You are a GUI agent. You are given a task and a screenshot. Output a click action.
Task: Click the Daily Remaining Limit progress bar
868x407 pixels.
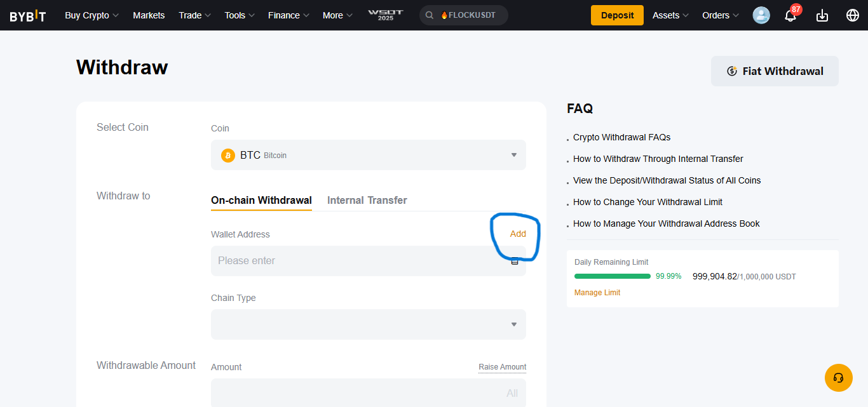613,276
